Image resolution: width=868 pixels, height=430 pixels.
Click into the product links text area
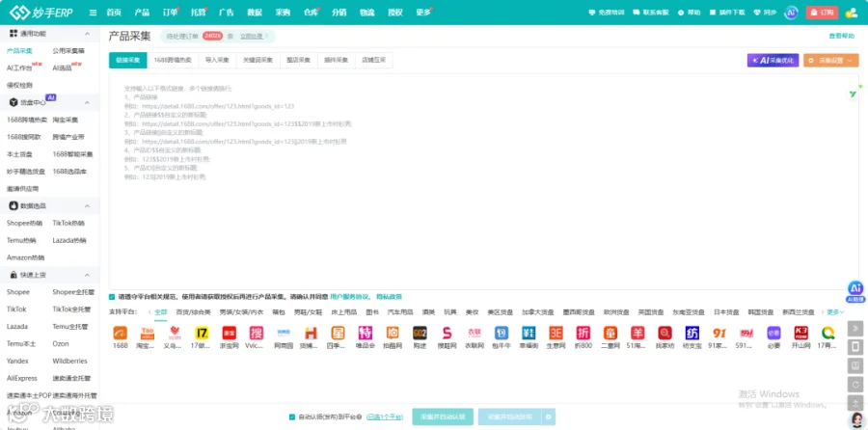[x=483, y=181]
